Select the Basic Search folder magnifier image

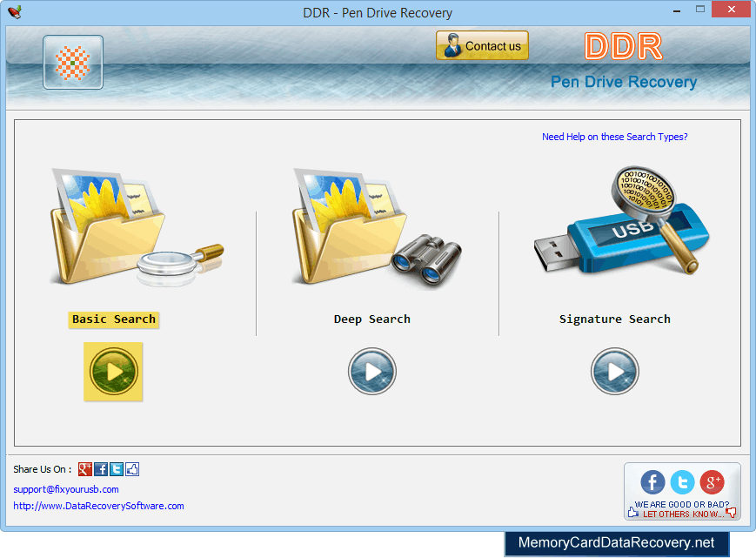(137, 226)
